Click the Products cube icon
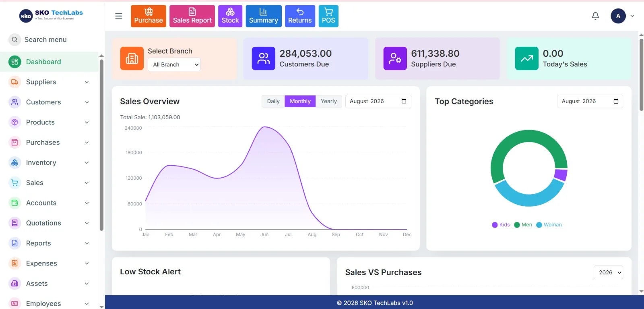The width and height of the screenshot is (644, 309). click(15, 122)
